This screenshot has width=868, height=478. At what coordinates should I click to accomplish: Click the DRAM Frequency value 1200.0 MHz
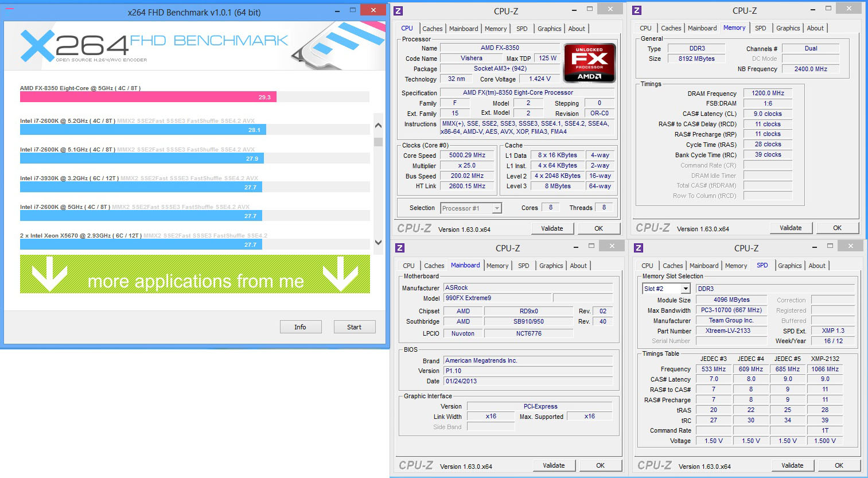tap(768, 93)
